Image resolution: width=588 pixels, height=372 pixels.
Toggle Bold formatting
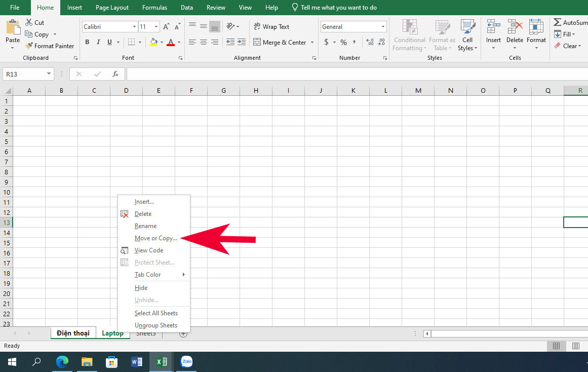coord(87,43)
